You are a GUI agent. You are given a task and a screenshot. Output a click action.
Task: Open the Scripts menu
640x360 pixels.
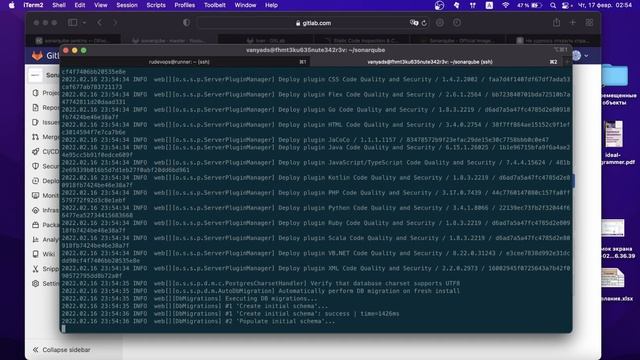(156, 5)
